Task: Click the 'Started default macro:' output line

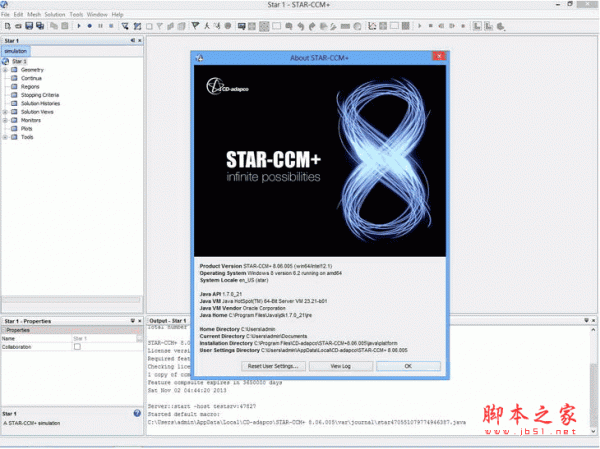Action: [x=184, y=414]
